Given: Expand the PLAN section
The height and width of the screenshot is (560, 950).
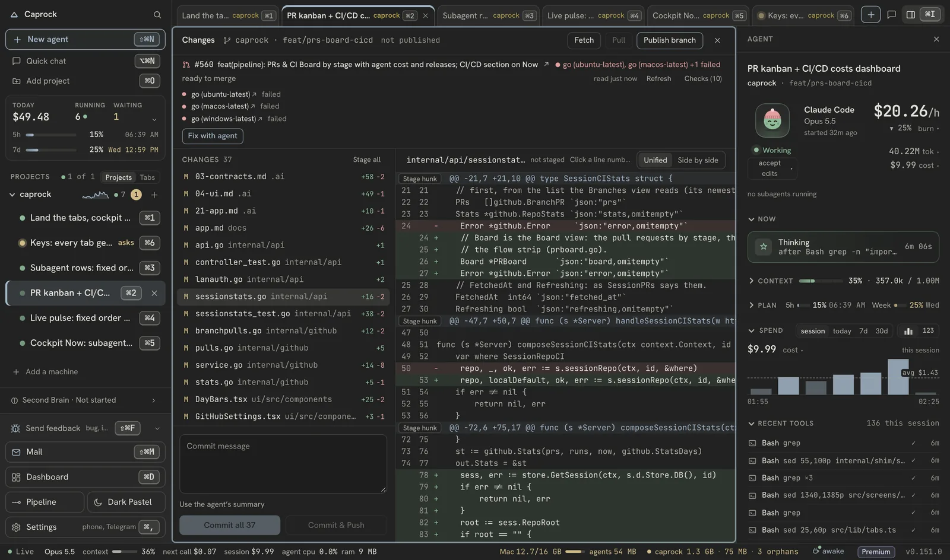Looking at the screenshot, I should 752,306.
